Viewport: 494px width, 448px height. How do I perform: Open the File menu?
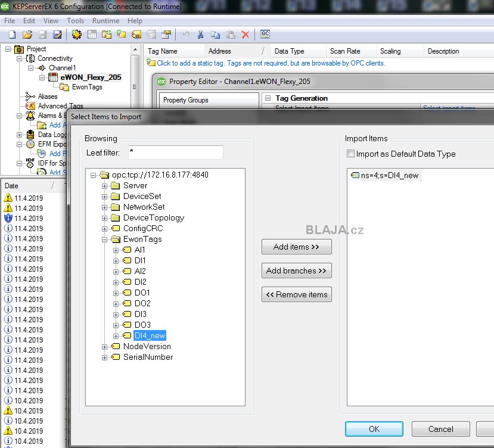pos(10,21)
